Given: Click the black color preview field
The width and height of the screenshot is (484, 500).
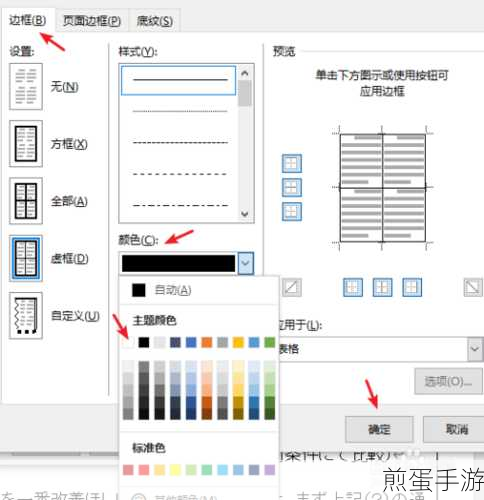Looking at the screenshot, I should pyautogui.click(x=178, y=263).
